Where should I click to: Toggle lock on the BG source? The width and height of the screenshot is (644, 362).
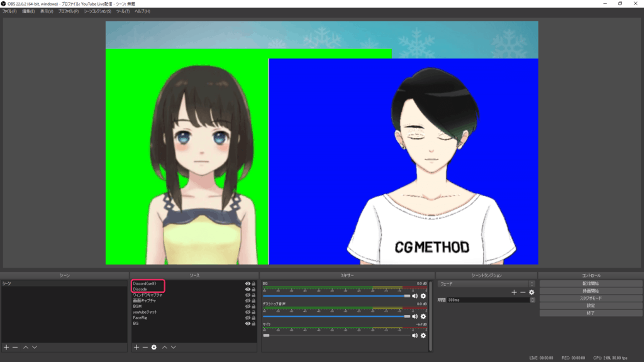tap(253, 324)
